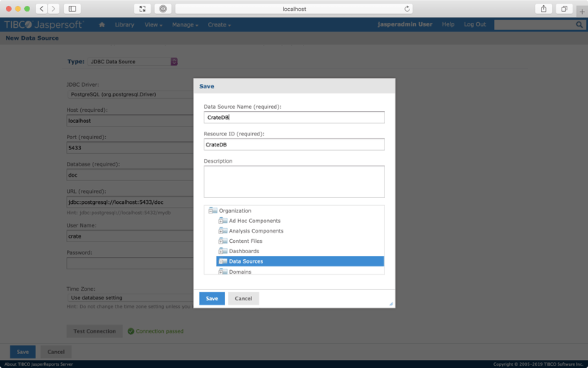Toggle Safari sidebar button
This screenshot has height=368, width=588.
point(72,9)
